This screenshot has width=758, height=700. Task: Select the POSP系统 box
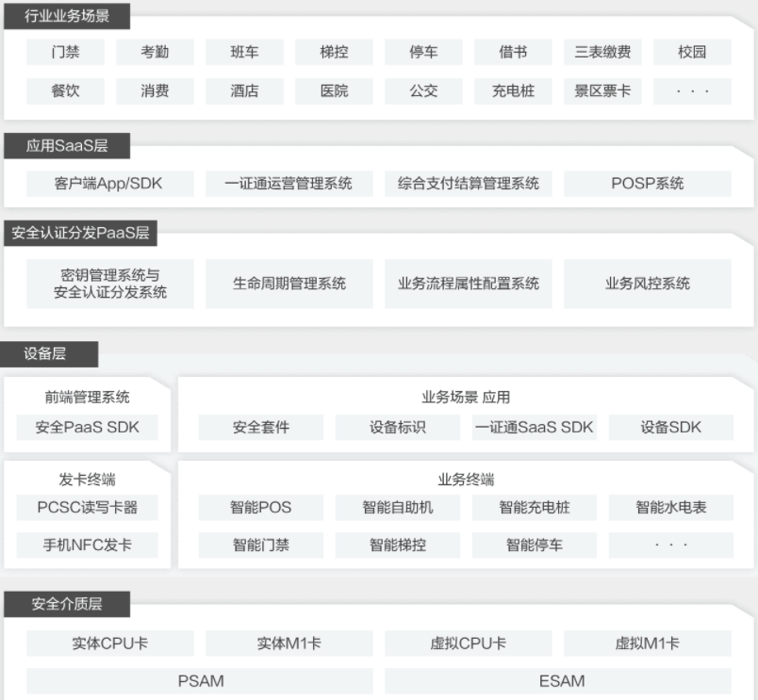648,184
